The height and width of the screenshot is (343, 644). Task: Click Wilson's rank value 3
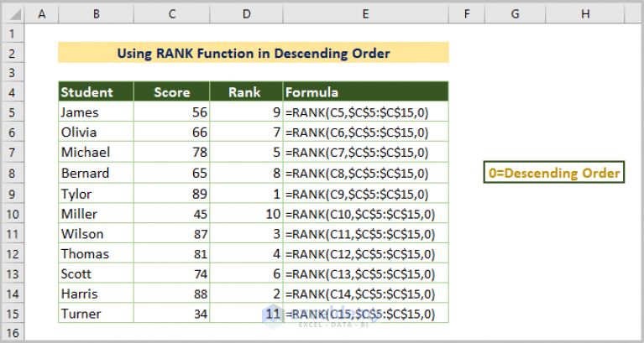click(x=246, y=233)
